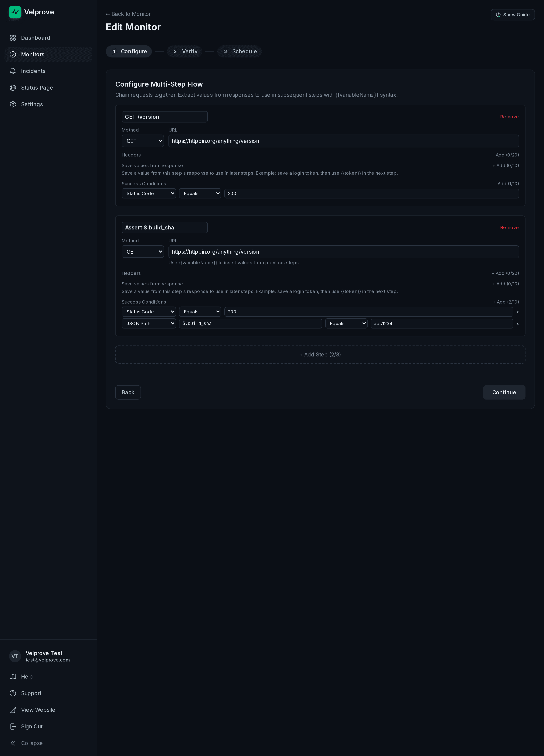
Task: Click the URL field of second step
Action: tap(343, 252)
